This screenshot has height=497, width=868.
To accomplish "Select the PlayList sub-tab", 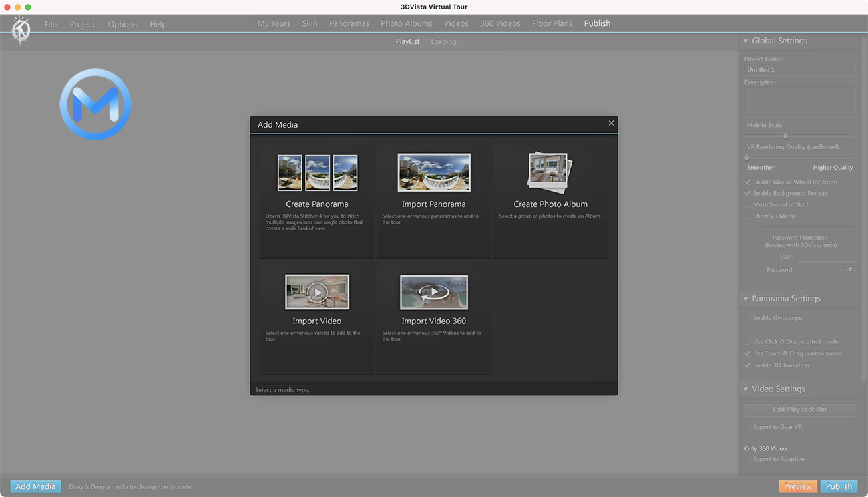I will click(407, 41).
